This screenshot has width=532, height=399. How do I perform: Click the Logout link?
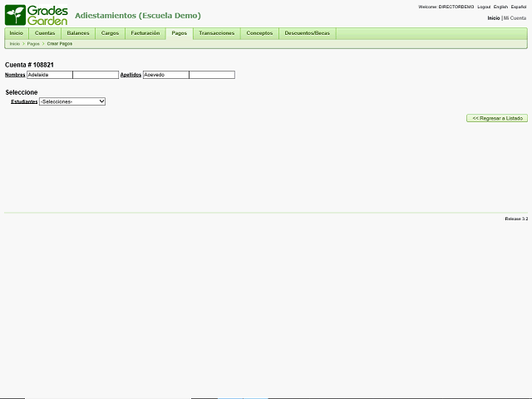pyautogui.click(x=484, y=7)
